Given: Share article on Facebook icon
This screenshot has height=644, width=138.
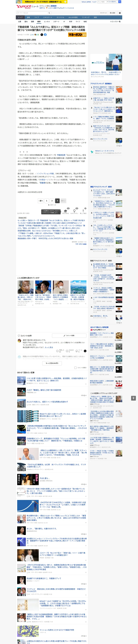Looking at the screenshot, I should (45, 35).
